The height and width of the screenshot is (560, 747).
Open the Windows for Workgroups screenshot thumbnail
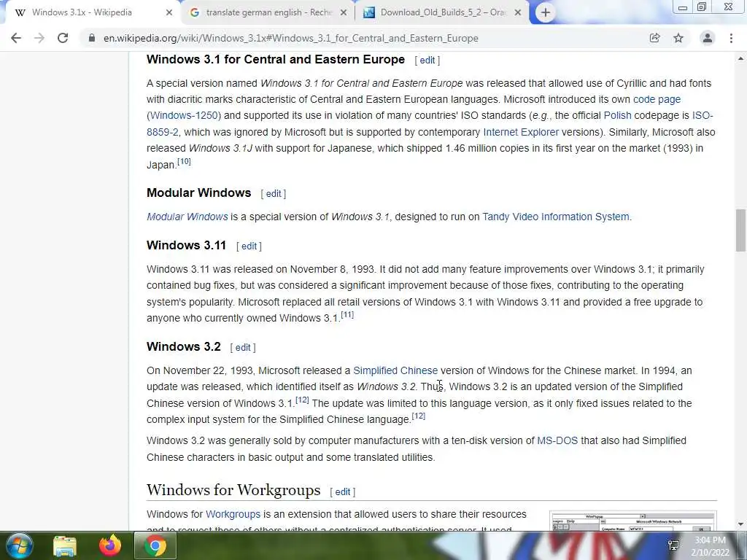633,521
